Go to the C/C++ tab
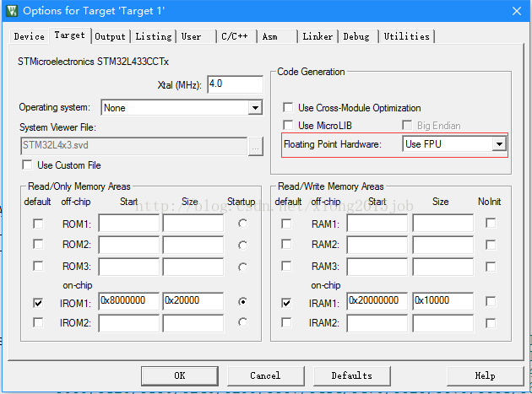 (235, 36)
